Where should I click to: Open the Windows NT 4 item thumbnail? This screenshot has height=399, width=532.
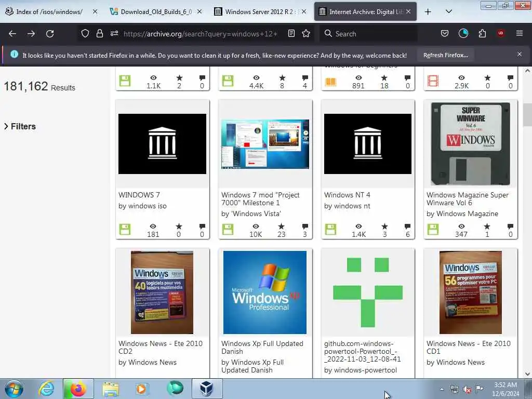tap(368, 144)
